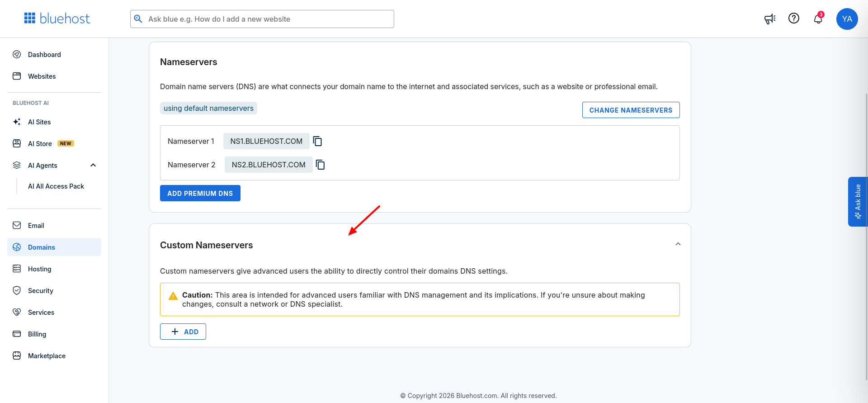
Task: Open Billing in sidebar
Action: pyautogui.click(x=37, y=334)
